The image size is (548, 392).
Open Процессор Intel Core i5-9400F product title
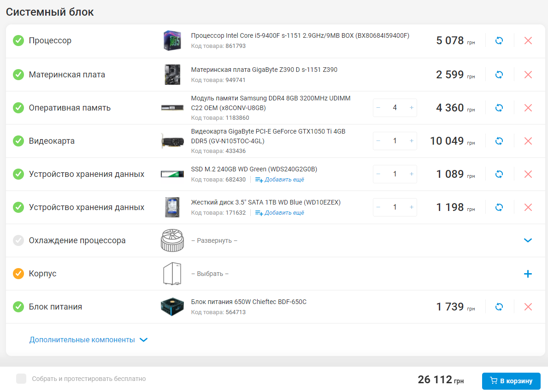coord(300,35)
